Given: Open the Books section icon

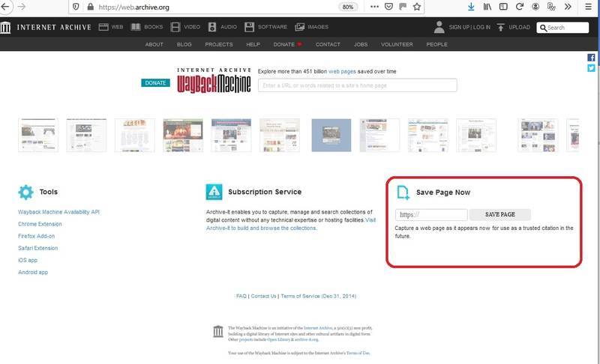Looking at the screenshot, I should [136, 27].
